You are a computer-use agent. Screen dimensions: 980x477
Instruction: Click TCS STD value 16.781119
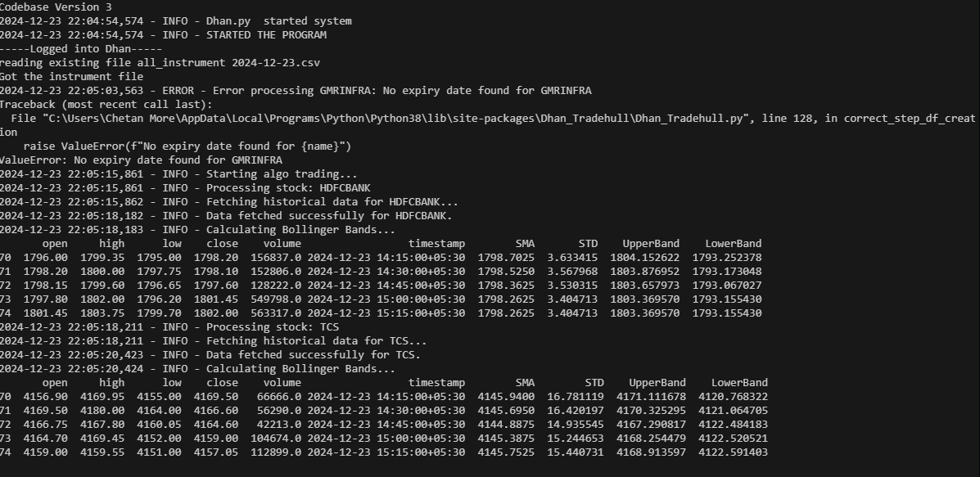(575, 397)
